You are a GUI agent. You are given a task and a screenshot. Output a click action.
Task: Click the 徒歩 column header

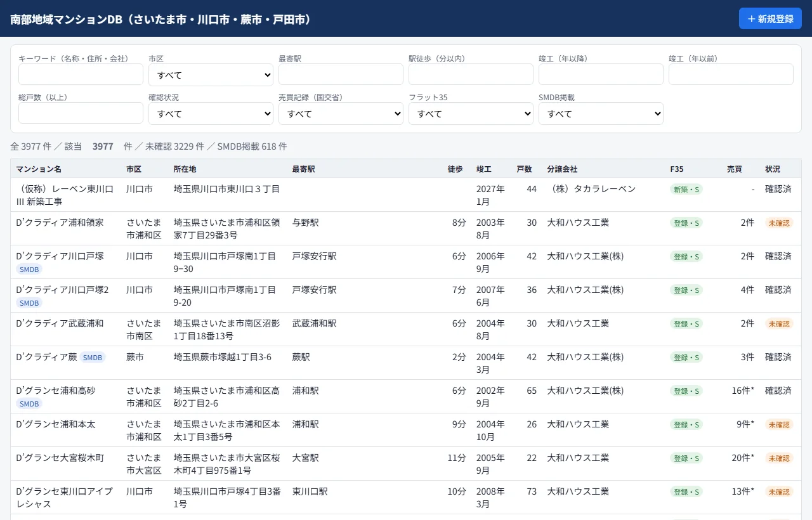[455, 169]
